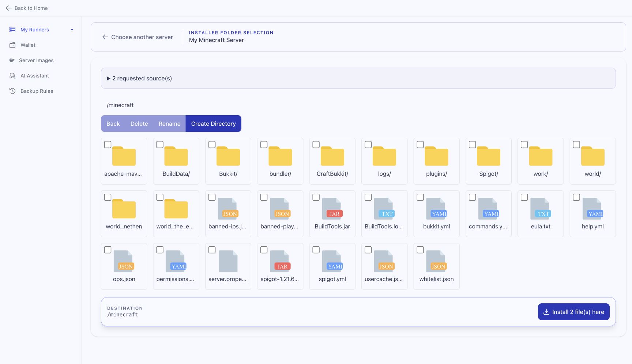Click the Rename button
The width and height of the screenshot is (632, 364).
170,124
